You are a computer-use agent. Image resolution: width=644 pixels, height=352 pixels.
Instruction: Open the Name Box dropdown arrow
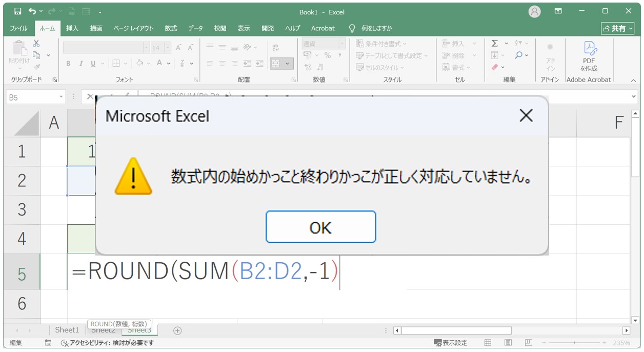point(62,96)
